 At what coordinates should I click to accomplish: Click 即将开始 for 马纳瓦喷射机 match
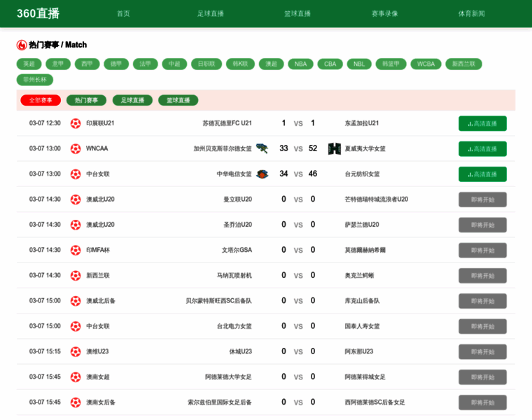point(482,276)
